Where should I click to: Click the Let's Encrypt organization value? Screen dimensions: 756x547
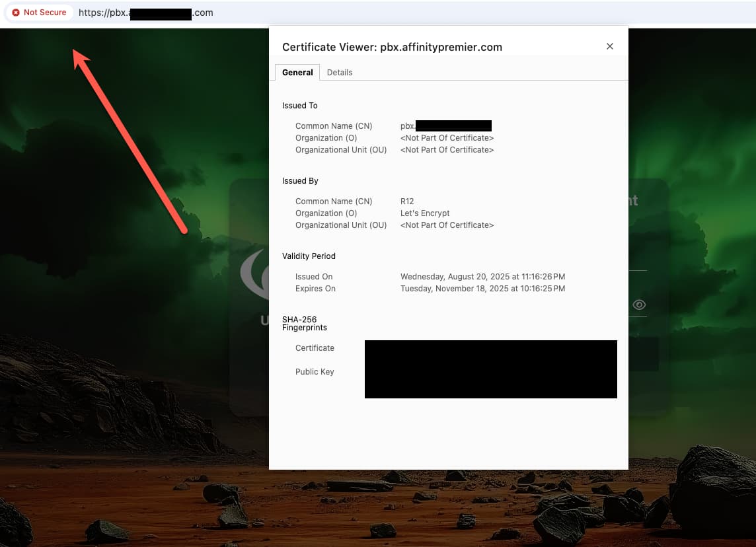pyautogui.click(x=425, y=213)
